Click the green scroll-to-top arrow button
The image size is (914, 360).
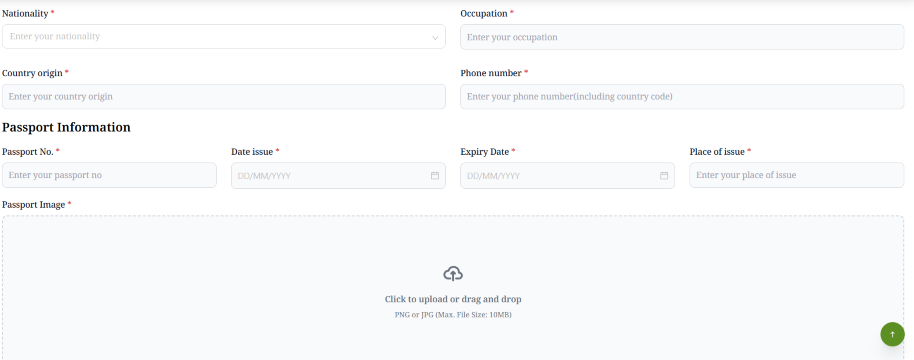pos(892,334)
